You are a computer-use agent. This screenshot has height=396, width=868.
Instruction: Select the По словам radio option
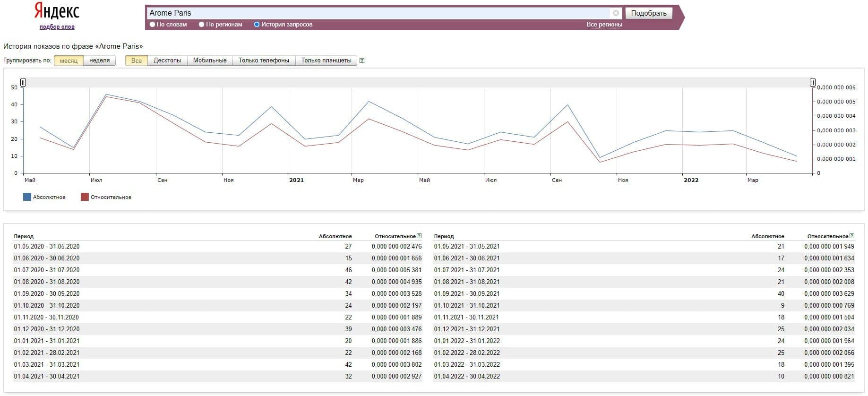(x=152, y=25)
